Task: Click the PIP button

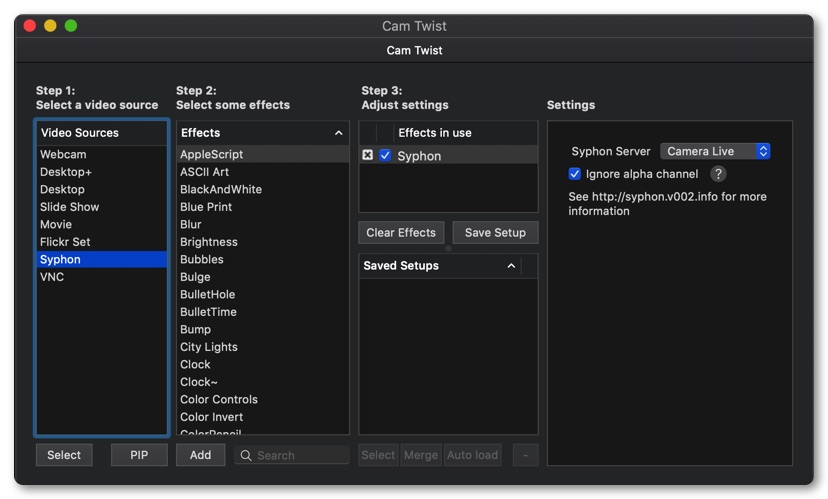Action: [x=139, y=455]
